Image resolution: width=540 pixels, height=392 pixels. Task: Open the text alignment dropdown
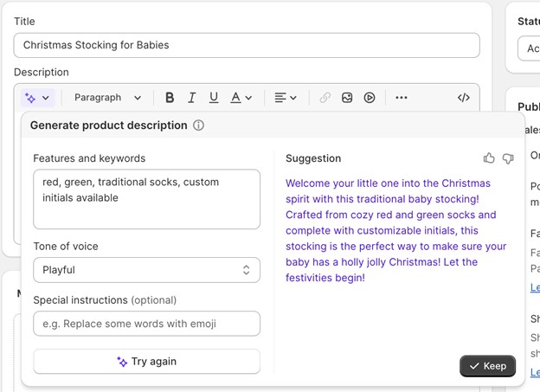coord(286,98)
